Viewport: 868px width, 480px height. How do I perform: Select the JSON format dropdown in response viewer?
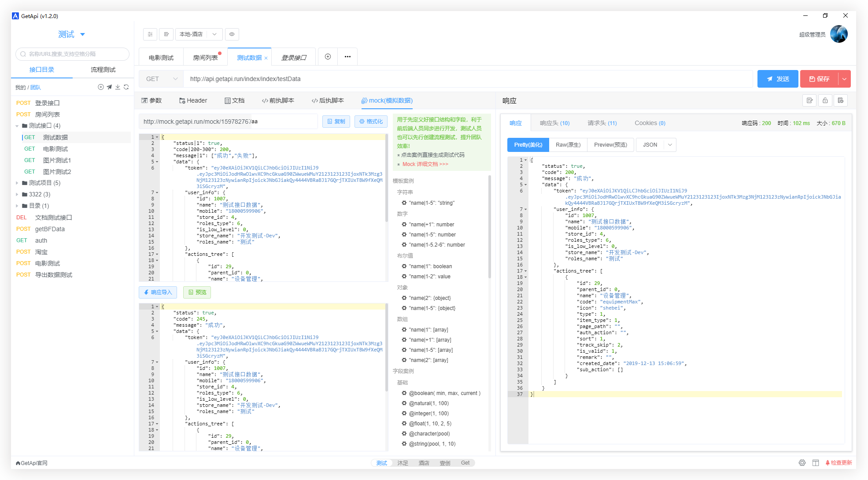[656, 144]
